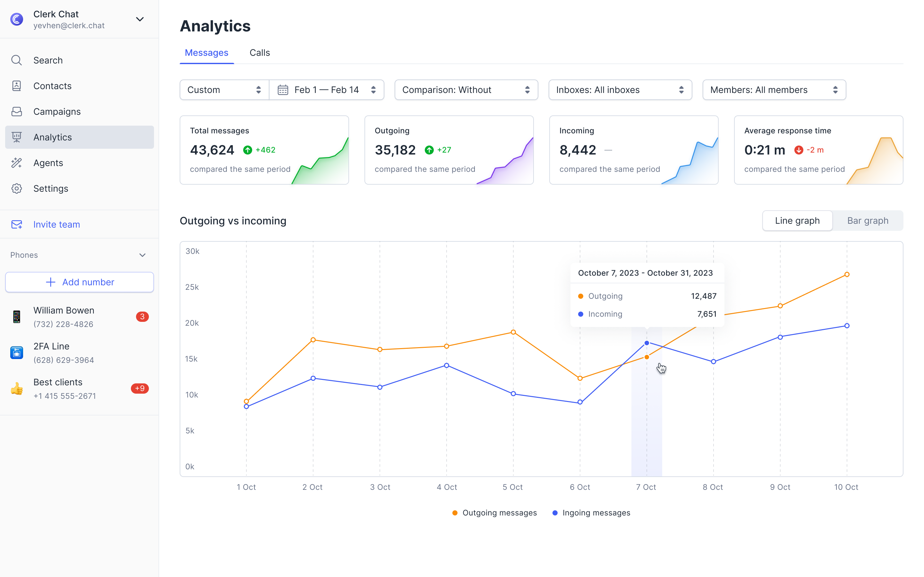Click the calendar icon in date range

point(283,90)
